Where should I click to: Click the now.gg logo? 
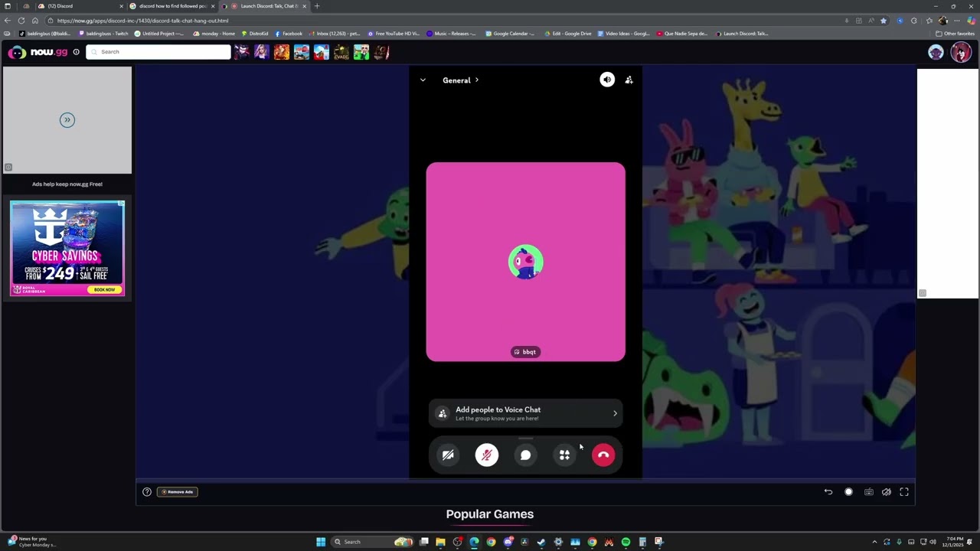click(38, 52)
